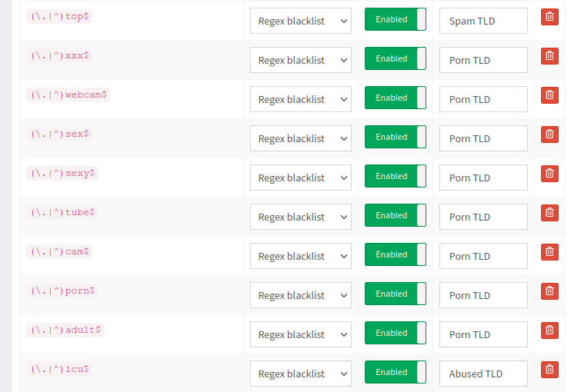
Task: Delete the tube$ regex entry
Action: point(549,213)
